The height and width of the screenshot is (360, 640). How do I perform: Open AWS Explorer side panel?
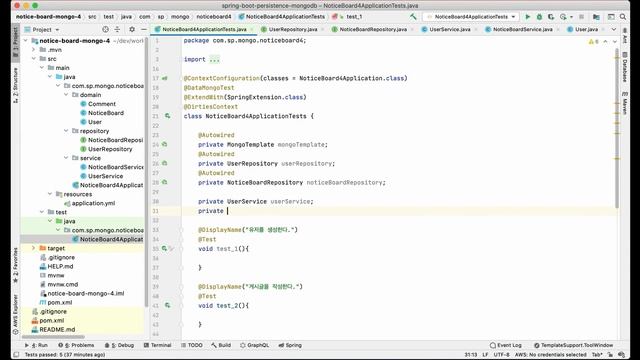coord(16,314)
